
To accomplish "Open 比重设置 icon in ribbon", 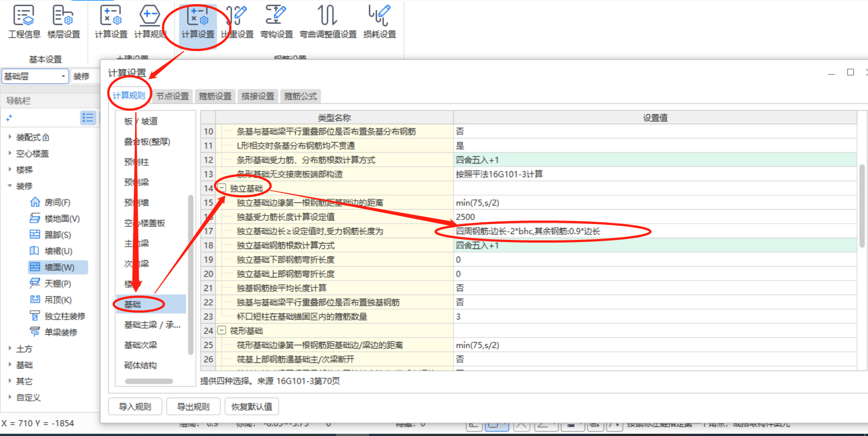I will [237, 15].
